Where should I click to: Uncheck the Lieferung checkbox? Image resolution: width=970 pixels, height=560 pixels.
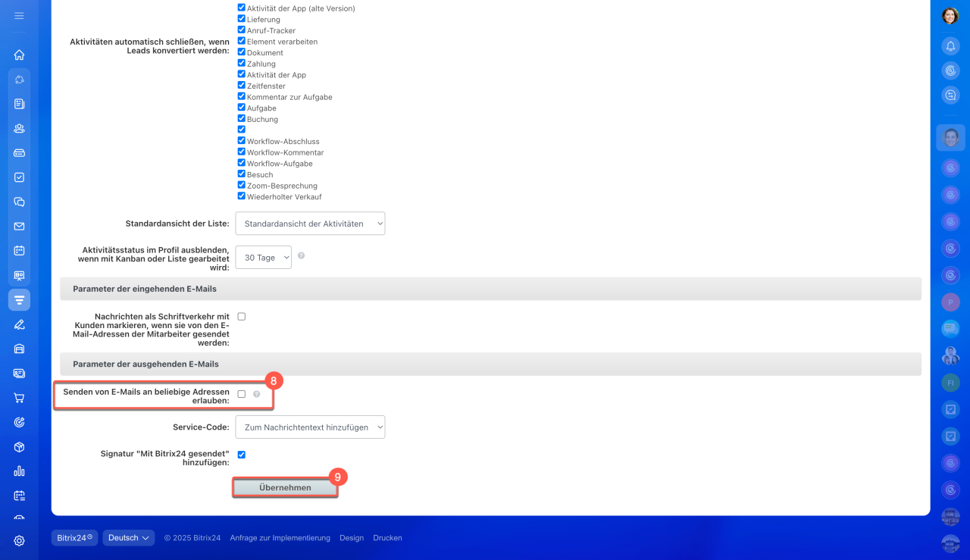(241, 19)
